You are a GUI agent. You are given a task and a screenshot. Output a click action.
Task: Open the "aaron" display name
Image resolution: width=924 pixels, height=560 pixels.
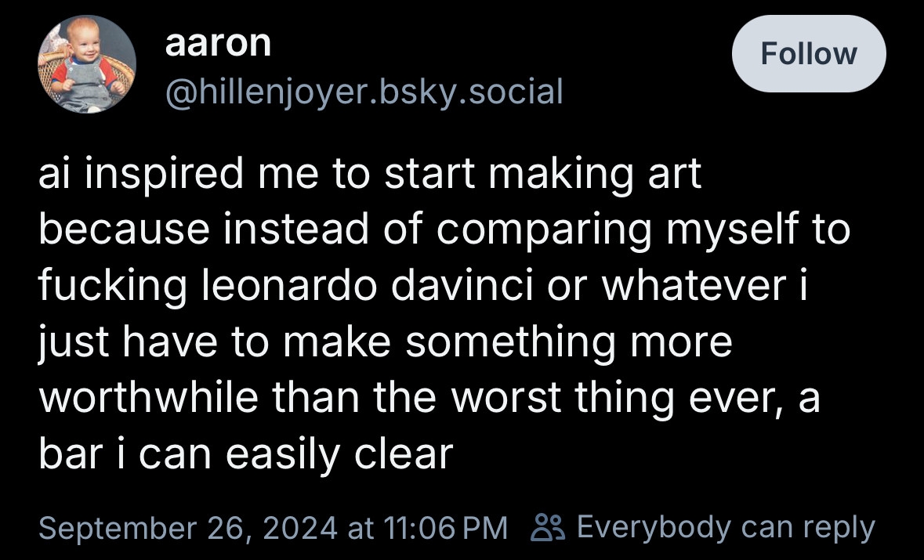click(x=218, y=44)
